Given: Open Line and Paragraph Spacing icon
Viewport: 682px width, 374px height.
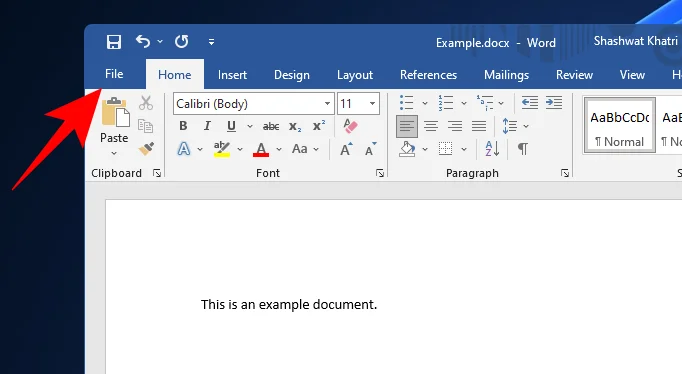Looking at the screenshot, I should pyautogui.click(x=509, y=126).
